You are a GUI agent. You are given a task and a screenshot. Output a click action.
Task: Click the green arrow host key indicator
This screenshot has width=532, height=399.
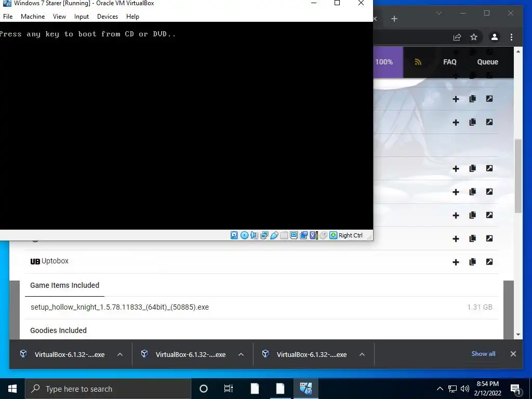tap(333, 235)
